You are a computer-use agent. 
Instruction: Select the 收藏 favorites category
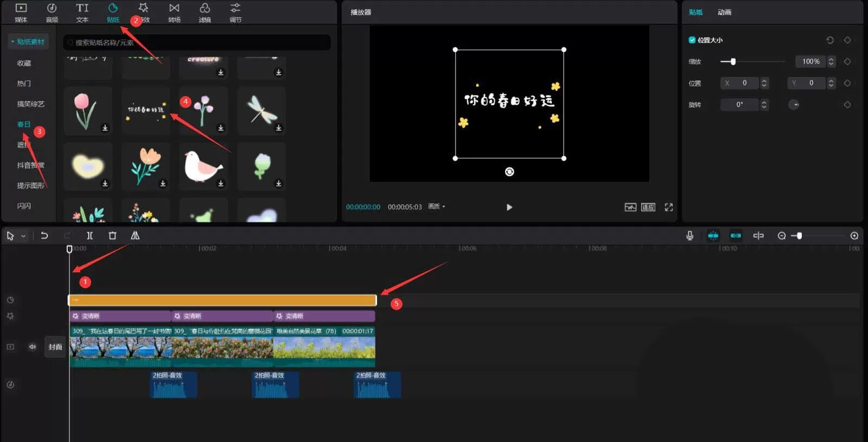pyautogui.click(x=24, y=63)
